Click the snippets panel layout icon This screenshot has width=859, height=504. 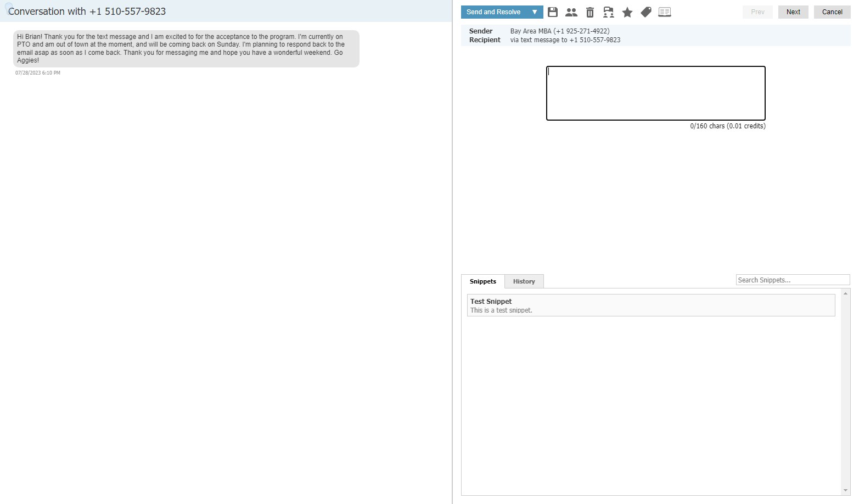coord(665,12)
